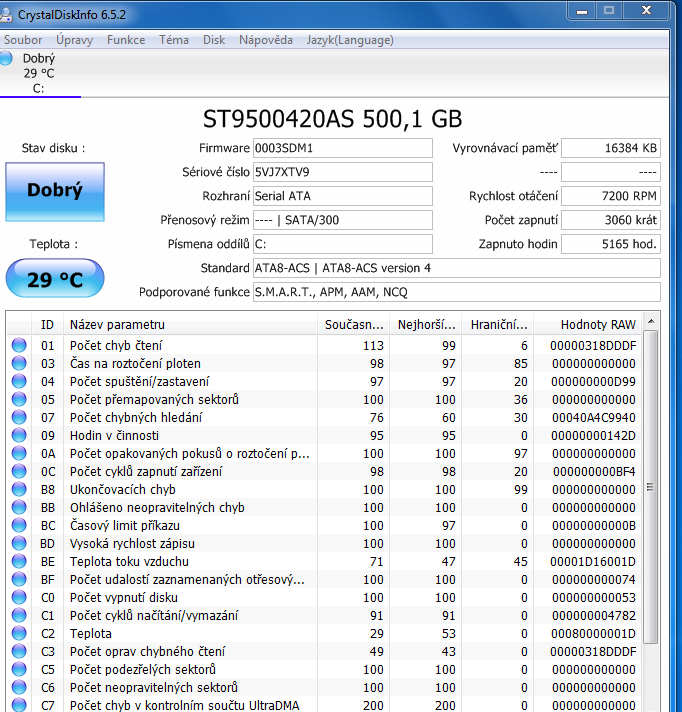Click the Přenosový režim field SATA/300
Image resolution: width=682 pixels, height=712 pixels.
click(343, 220)
